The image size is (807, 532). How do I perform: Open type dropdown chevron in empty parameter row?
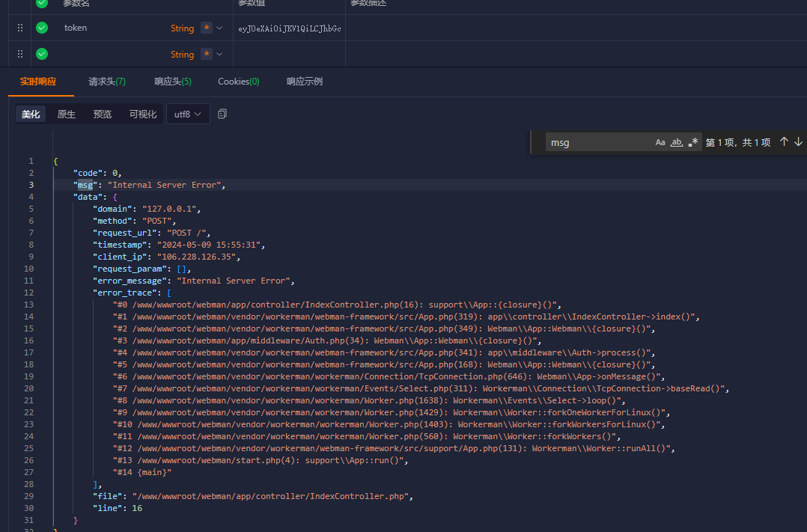coord(219,54)
